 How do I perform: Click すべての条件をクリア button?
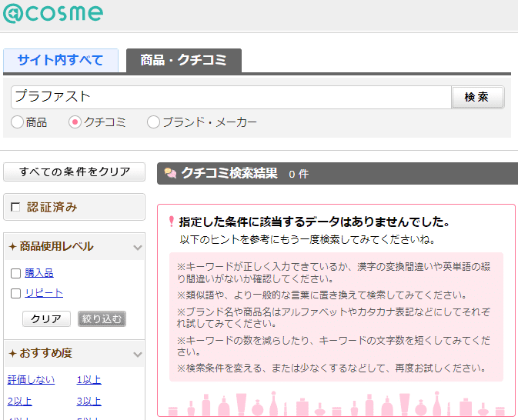click(75, 172)
